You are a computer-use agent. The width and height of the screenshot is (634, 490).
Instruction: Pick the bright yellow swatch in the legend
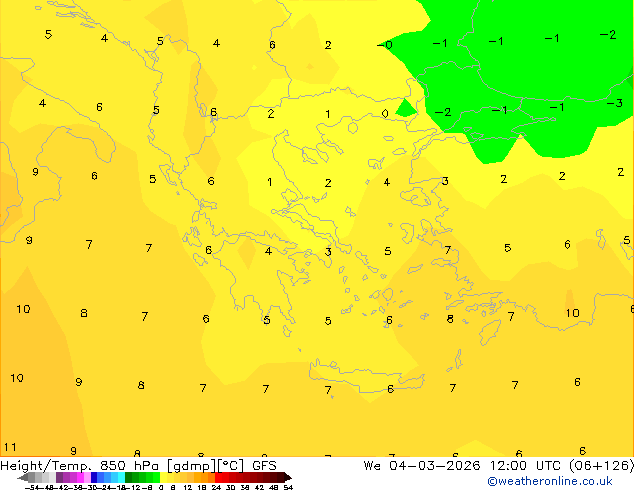[164, 477]
